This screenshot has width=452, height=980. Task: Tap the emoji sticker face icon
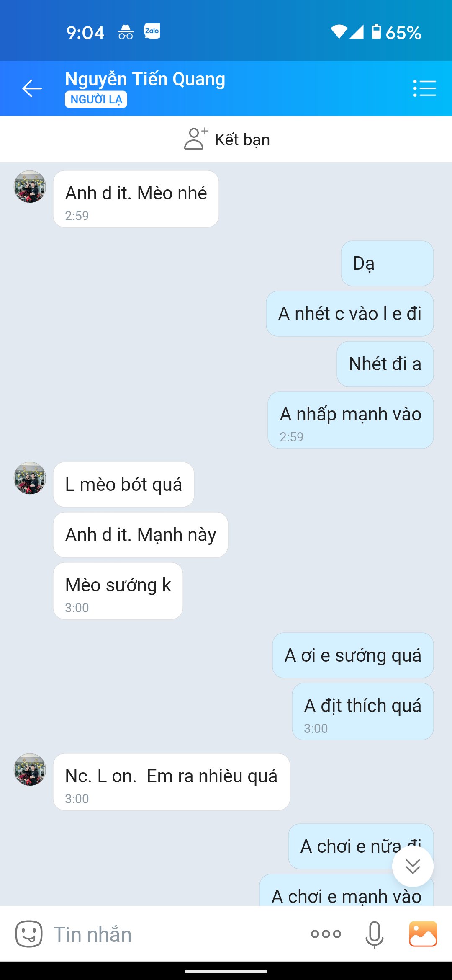coord(29,934)
